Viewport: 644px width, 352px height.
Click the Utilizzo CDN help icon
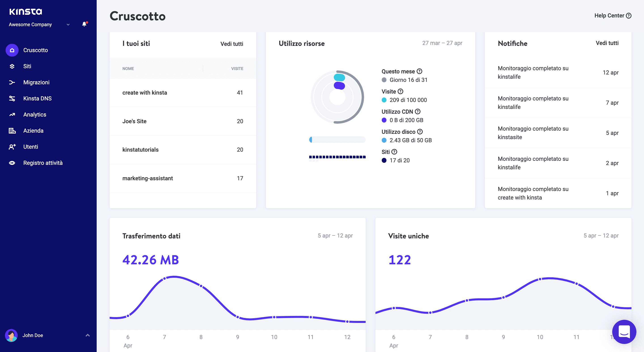point(418,111)
